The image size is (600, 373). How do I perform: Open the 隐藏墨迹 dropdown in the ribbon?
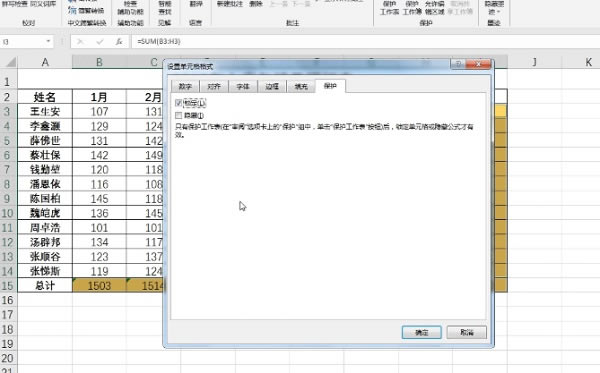(x=494, y=8)
